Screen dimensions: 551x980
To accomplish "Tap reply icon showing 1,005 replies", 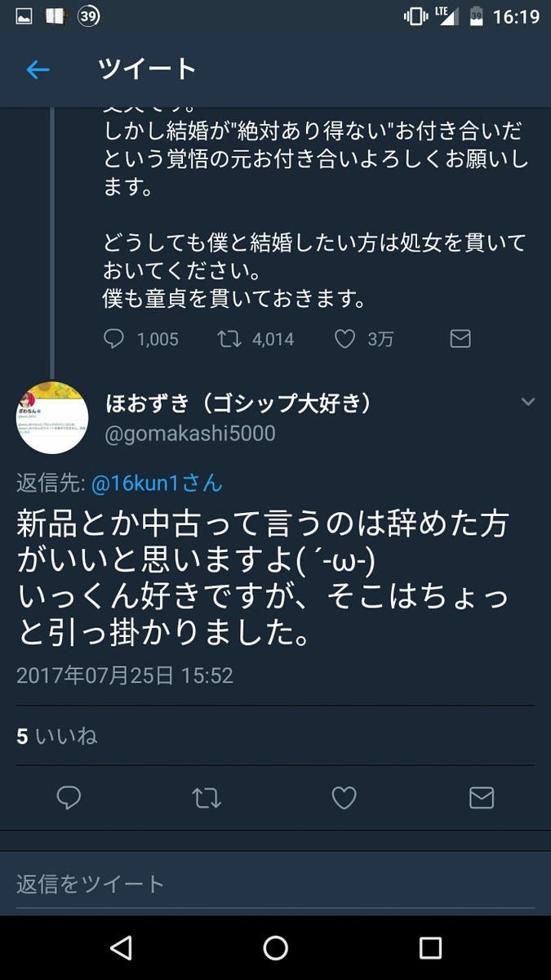I will 114,338.
